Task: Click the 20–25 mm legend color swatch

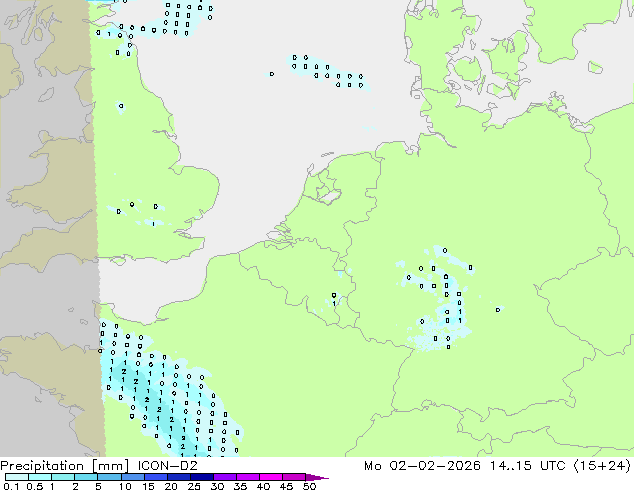Action: point(178,477)
